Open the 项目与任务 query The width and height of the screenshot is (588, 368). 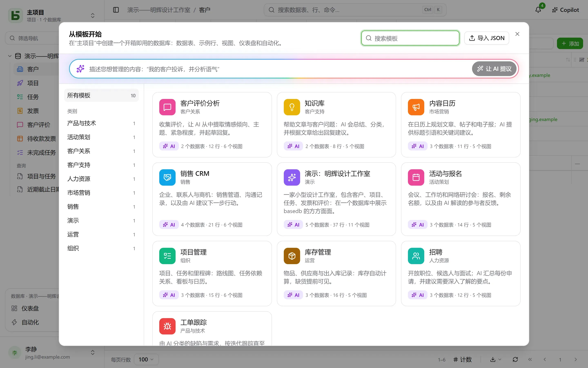[x=37, y=176]
